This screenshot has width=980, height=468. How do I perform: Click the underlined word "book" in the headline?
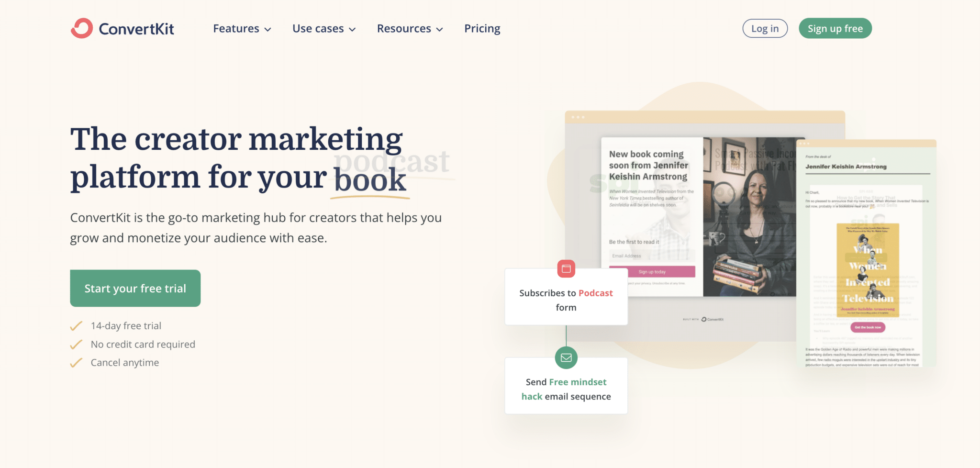tap(370, 180)
